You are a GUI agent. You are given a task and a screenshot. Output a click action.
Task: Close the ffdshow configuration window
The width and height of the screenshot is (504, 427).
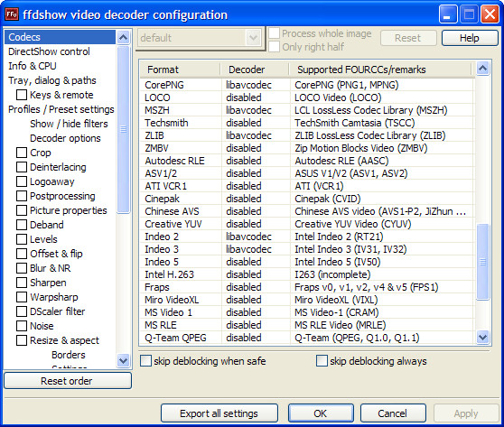(x=490, y=14)
